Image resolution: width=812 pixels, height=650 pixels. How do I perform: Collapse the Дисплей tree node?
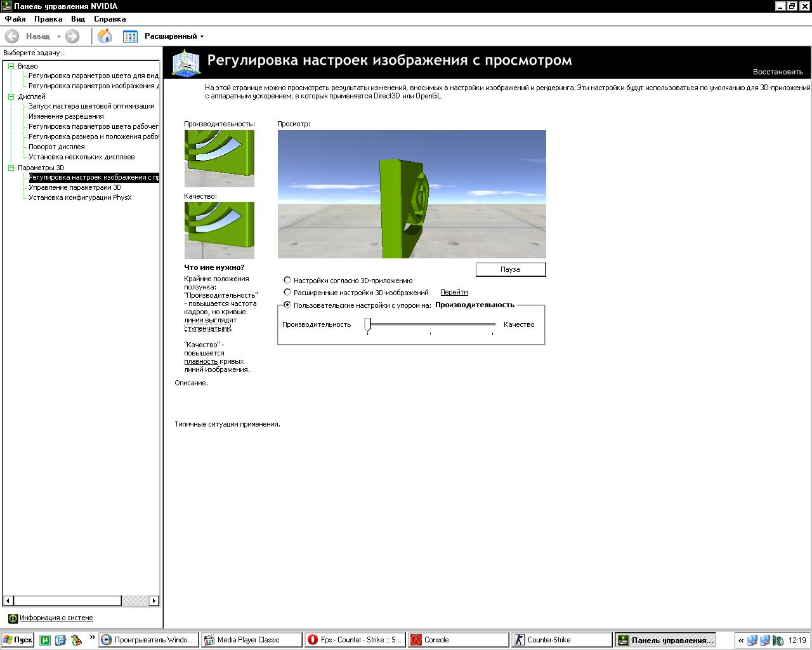coord(11,96)
